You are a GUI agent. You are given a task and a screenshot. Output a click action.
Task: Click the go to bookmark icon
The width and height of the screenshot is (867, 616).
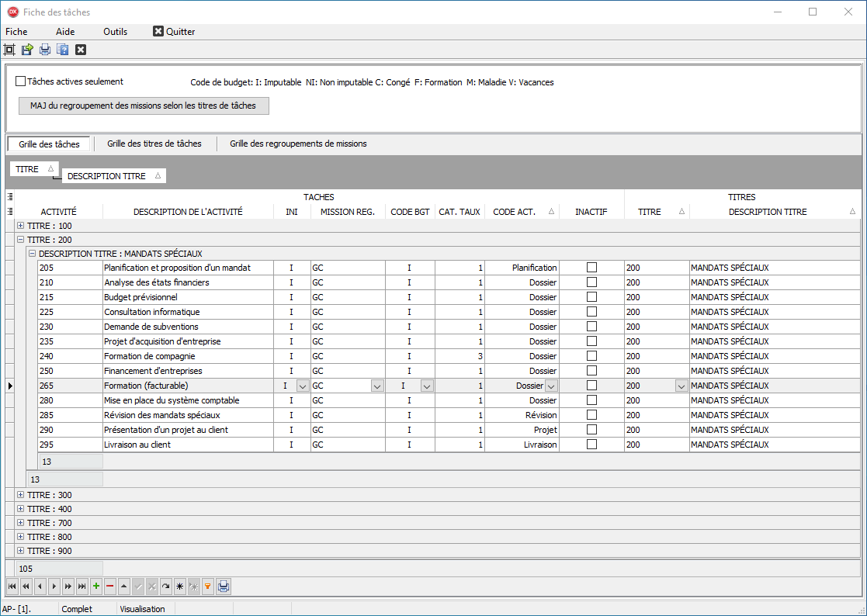click(x=194, y=587)
